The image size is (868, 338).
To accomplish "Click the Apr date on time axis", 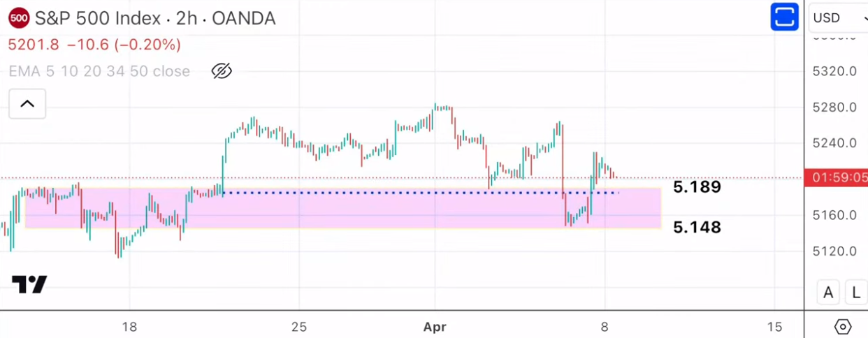I will (435, 326).
